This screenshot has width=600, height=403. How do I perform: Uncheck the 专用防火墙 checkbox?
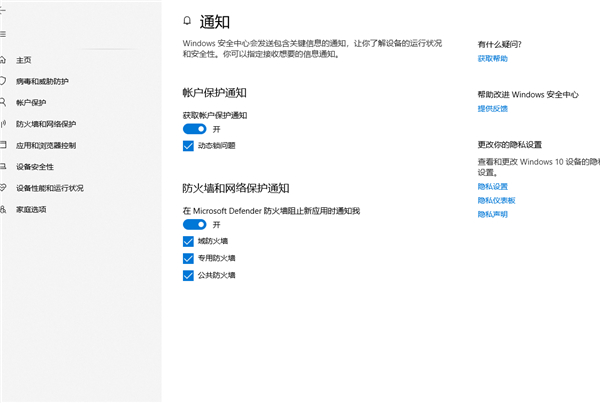coord(188,258)
